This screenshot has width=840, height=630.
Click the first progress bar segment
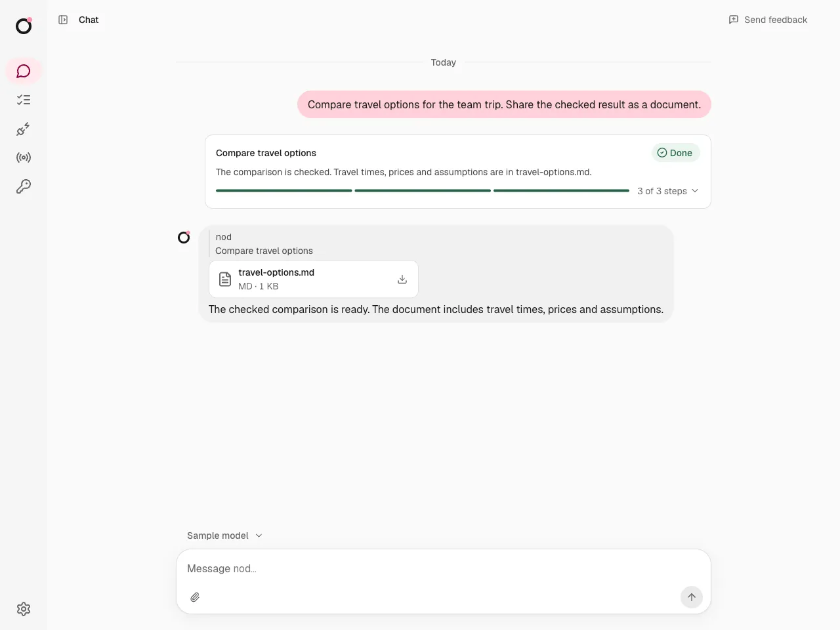[x=283, y=191]
